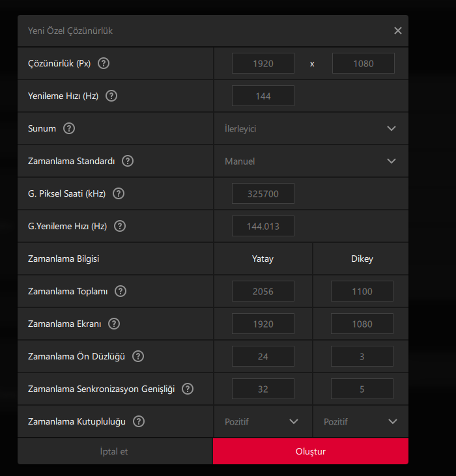The image size is (456, 476).
Task: Close the Yeni Özel Çözünürlük dialog
Action: point(398,31)
